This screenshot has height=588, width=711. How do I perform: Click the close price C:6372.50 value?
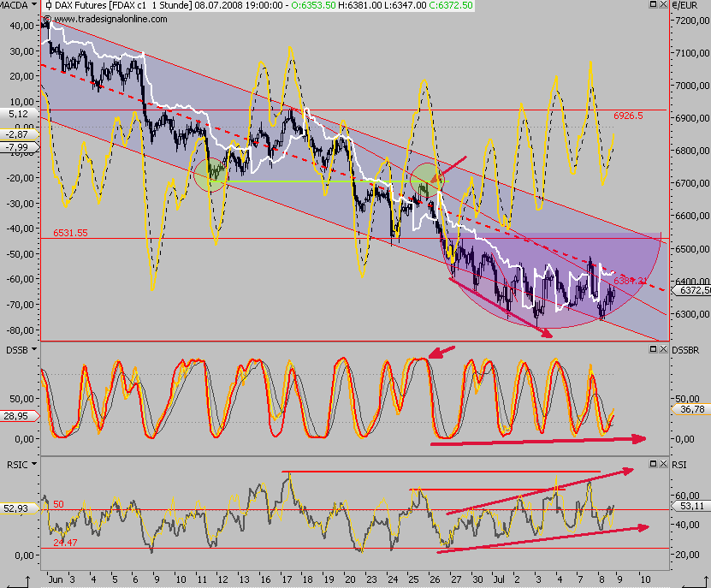point(450,5)
